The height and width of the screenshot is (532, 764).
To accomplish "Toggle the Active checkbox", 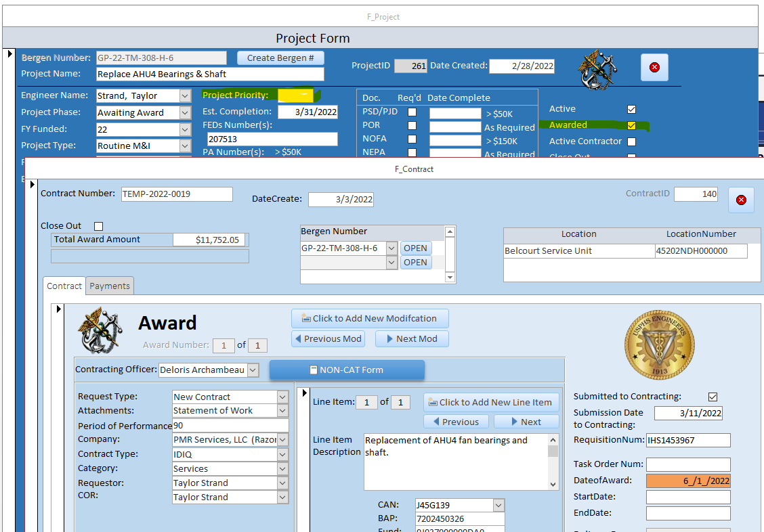I will tap(631, 109).
